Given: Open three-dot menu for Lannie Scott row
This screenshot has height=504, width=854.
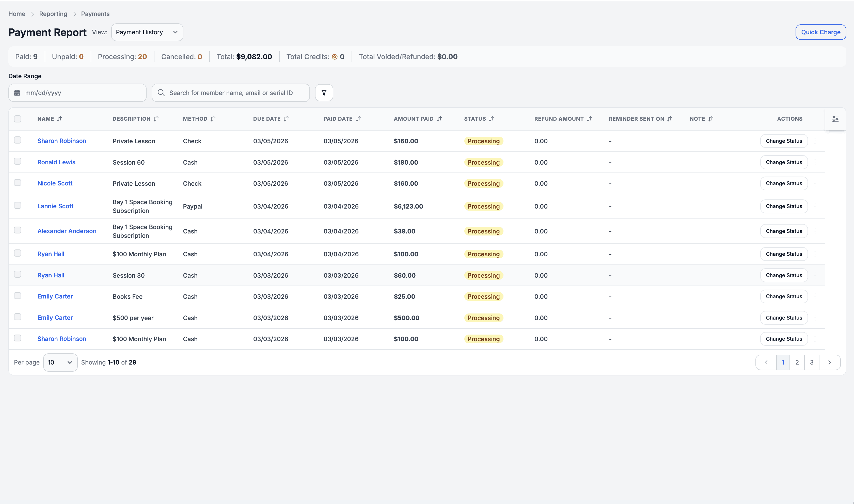Looking at the screenshot, I should click(x=815, y=206).
